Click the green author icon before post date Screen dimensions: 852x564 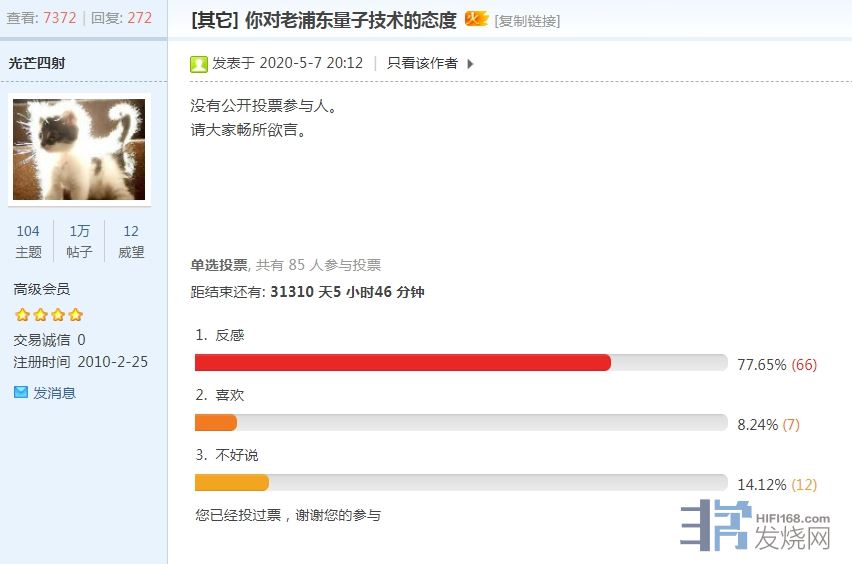(x=199, y=64)
